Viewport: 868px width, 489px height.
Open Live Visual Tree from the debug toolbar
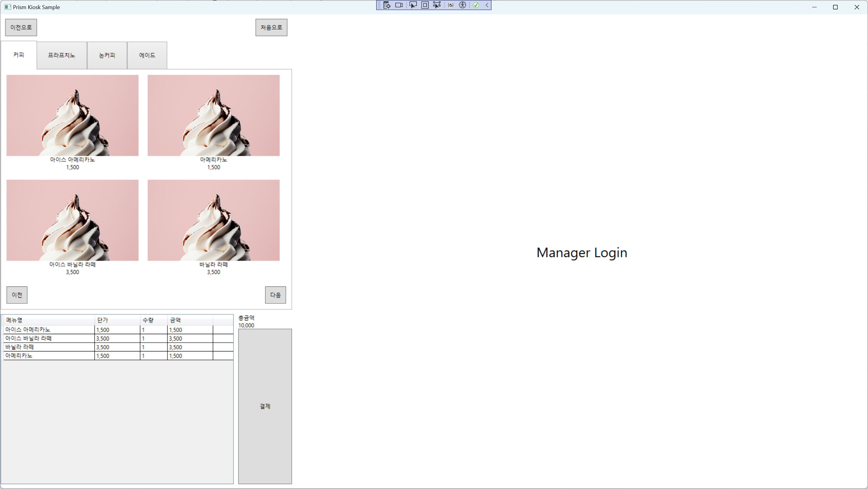[386, 5]
